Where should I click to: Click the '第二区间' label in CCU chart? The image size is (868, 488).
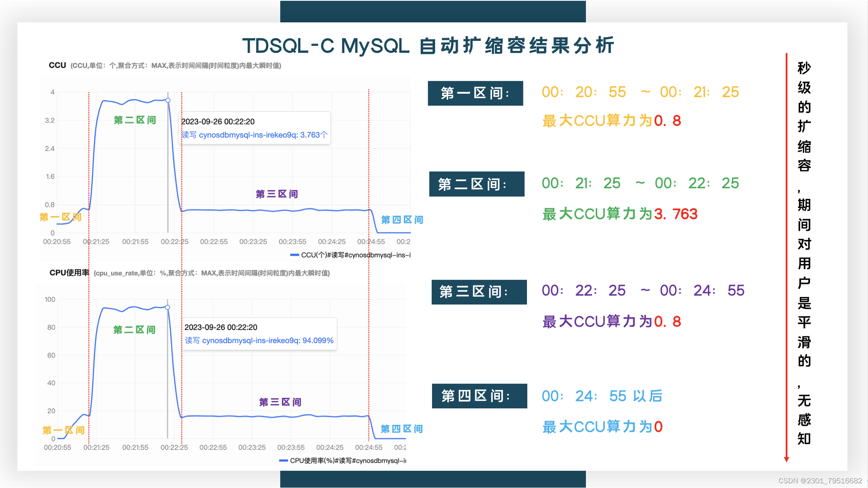pyautogui.click(x=135, y=120)
